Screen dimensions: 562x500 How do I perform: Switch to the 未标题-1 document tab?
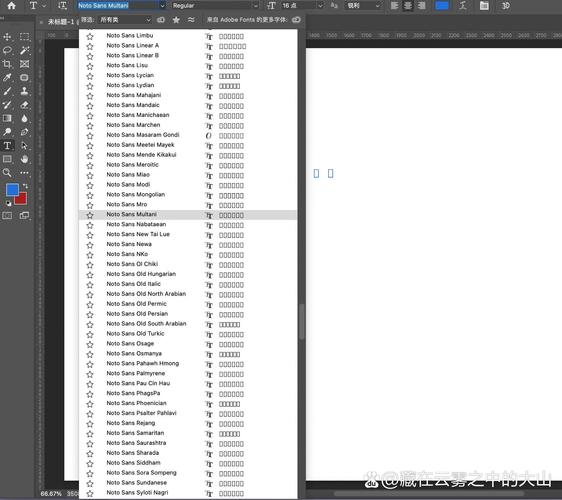point(61,22)
